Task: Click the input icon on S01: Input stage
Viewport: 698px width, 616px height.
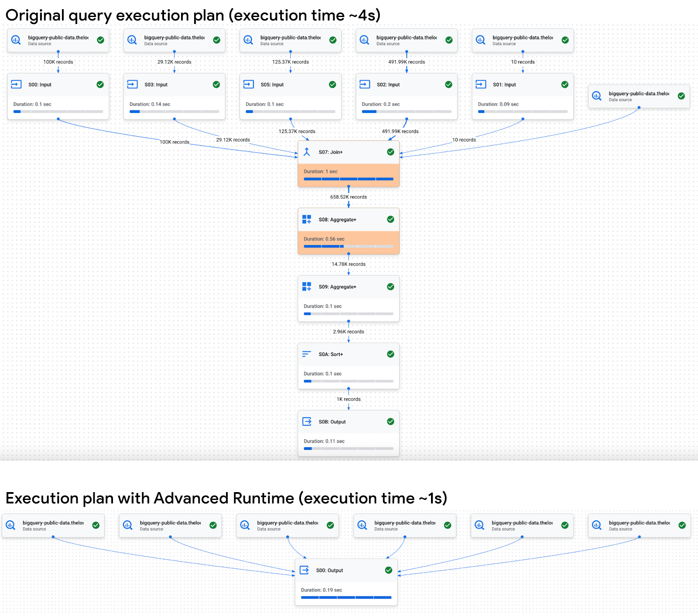Action: [x=481, y=84]
